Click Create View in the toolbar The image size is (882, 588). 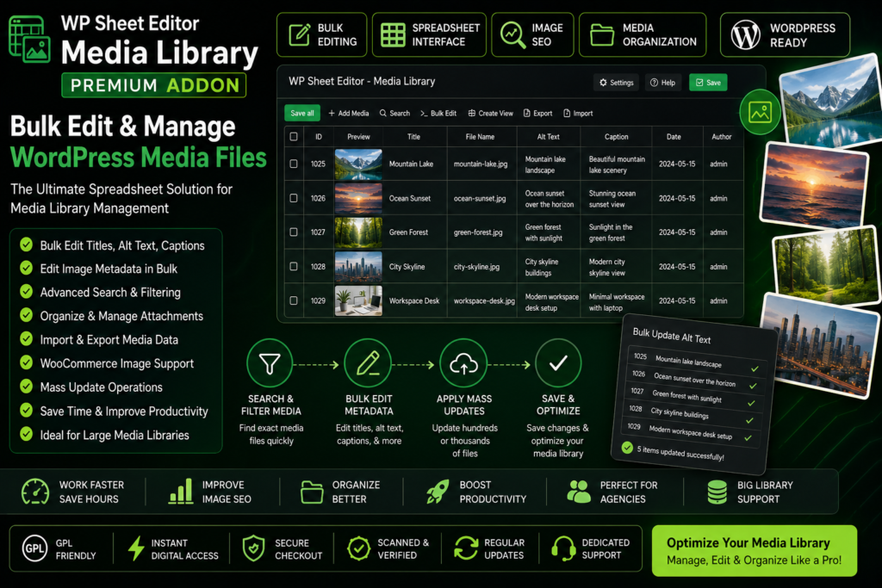tap(490, 113)
